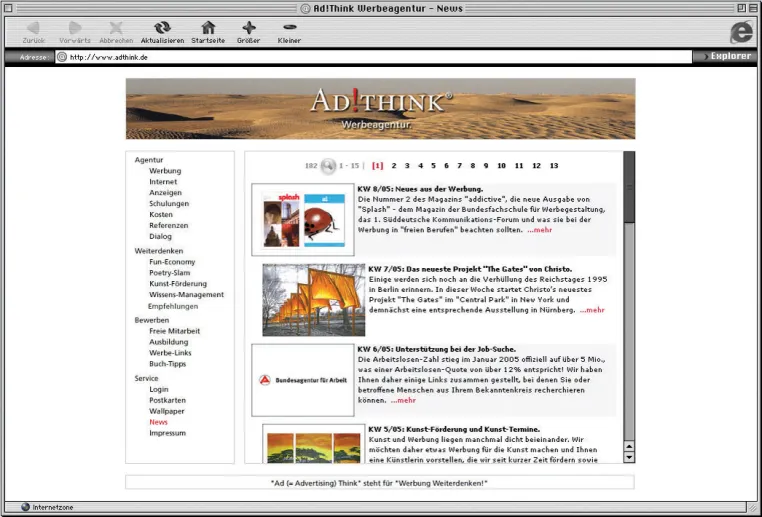The image size is (762, 517).
Task: Click the Vorwärts forward arrow icon
Action: pyautogui.click(x=75, y=28)
